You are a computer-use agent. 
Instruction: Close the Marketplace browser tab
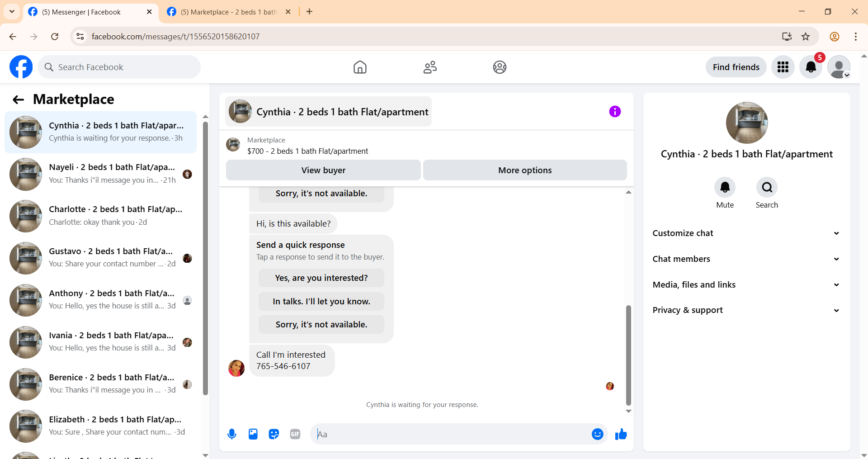pyautogui.click(x=288, y=12)
